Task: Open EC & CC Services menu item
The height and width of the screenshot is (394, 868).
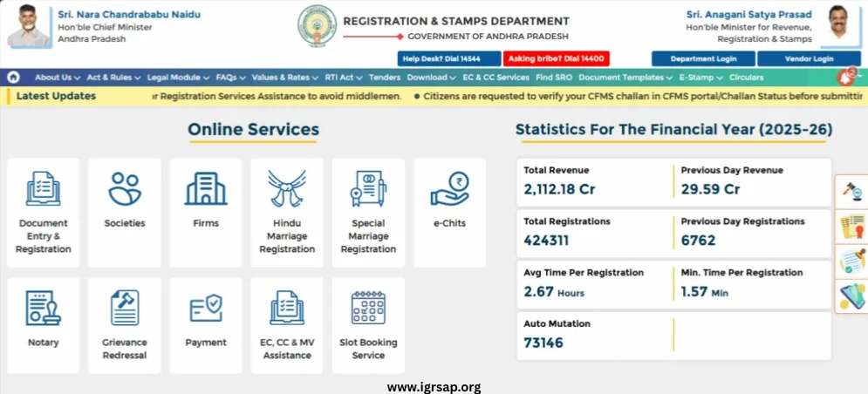Action: pyautogui.click(x=496, y=78)
